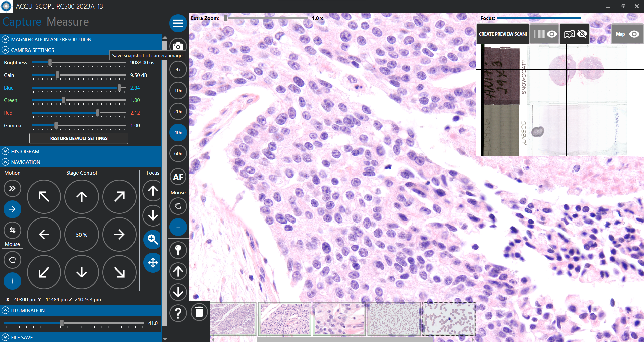Click Create Preview Scan button
Screen dimensions: 644x342
[503, 34]
